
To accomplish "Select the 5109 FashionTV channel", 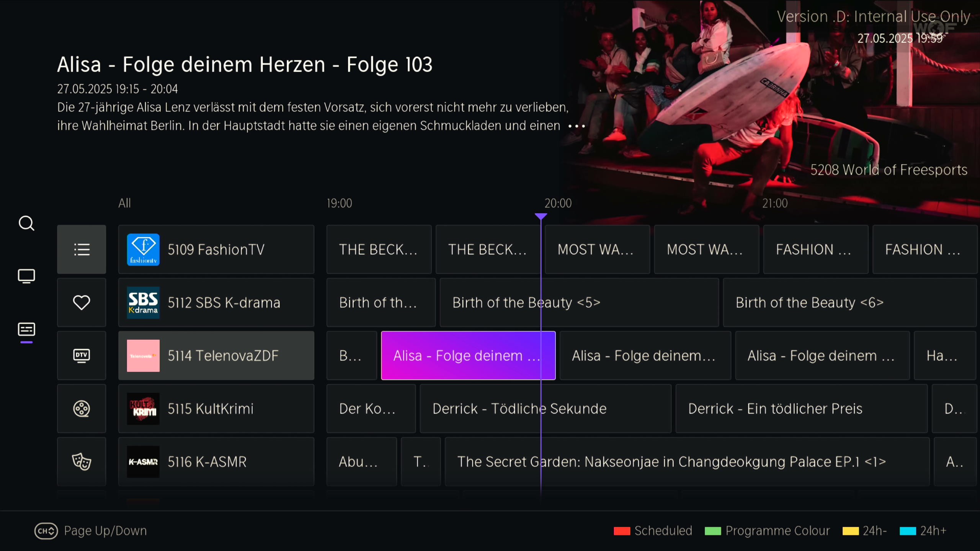I will 216,249.
